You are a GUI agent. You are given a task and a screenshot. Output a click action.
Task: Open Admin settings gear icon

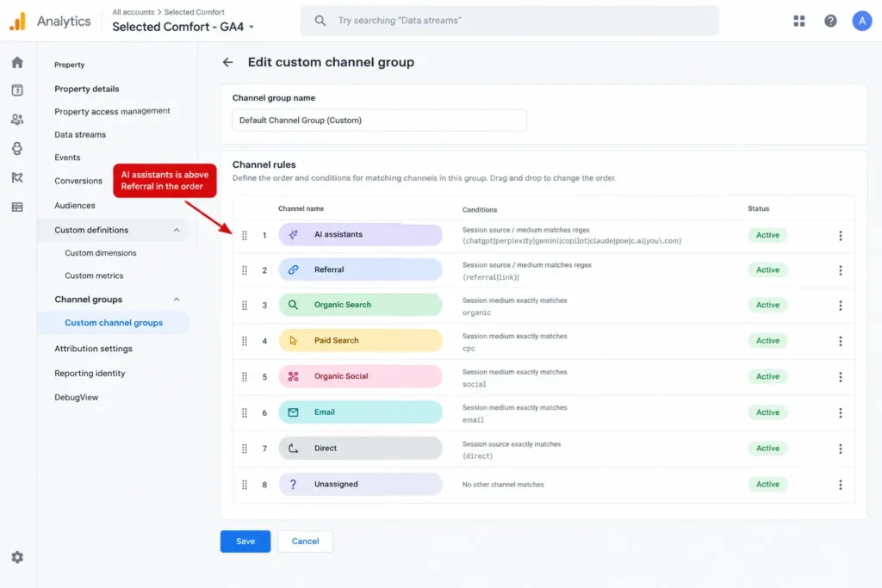(x=17, y=557)
